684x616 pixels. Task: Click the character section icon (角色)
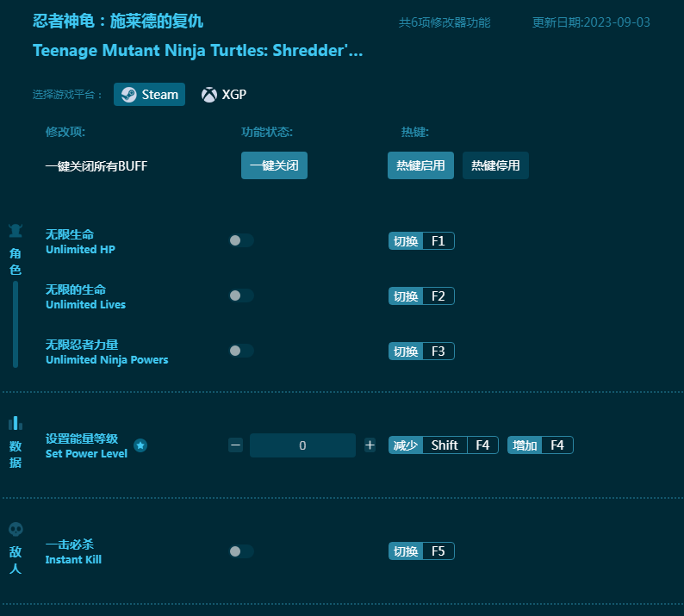[16, 230]
